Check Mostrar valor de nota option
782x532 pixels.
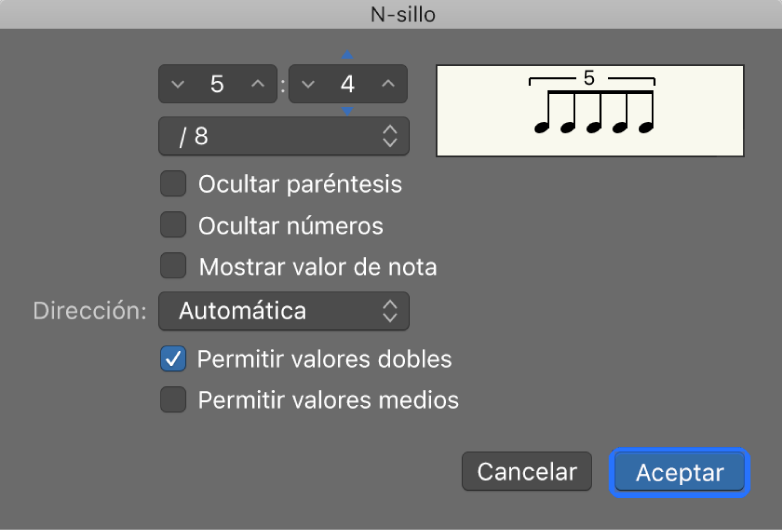(x=174, y=267)
